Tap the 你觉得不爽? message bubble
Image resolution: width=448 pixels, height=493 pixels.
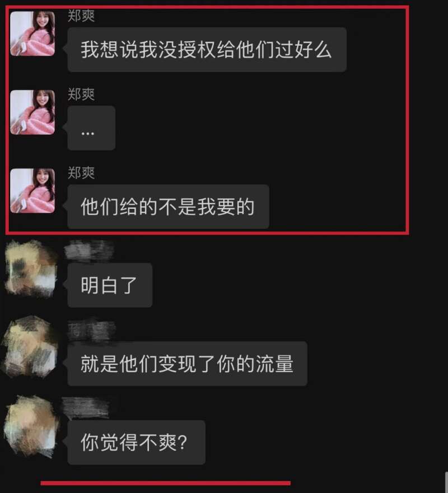click(136, 443)
